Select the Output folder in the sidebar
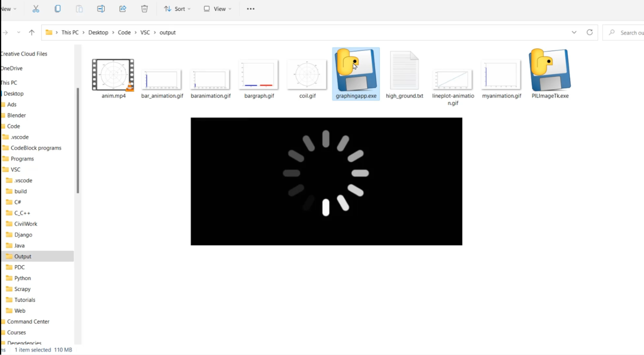 23,256
